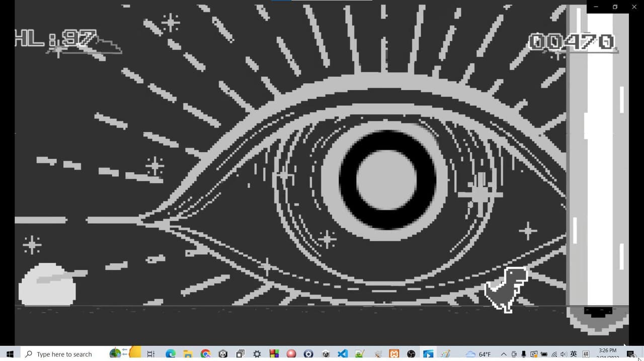Open Visual Studio Code from the taskbar
This screenshot has width=644, height=361.
point(342,354)
